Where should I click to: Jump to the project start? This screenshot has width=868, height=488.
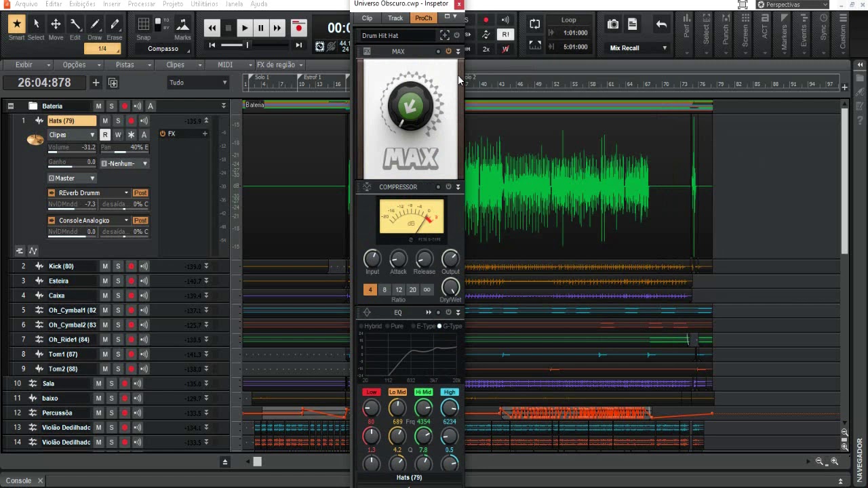(x=212, y=45)
